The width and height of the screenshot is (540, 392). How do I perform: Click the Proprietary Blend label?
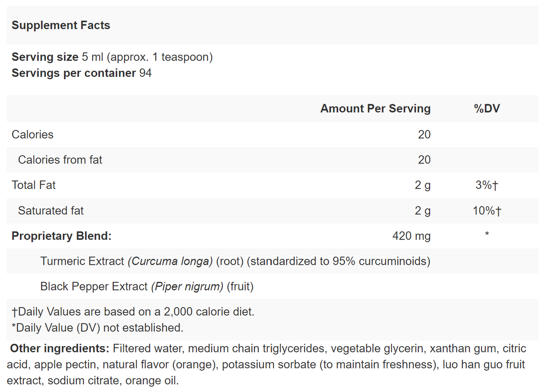pyautogui.click(x=62, y=236)
